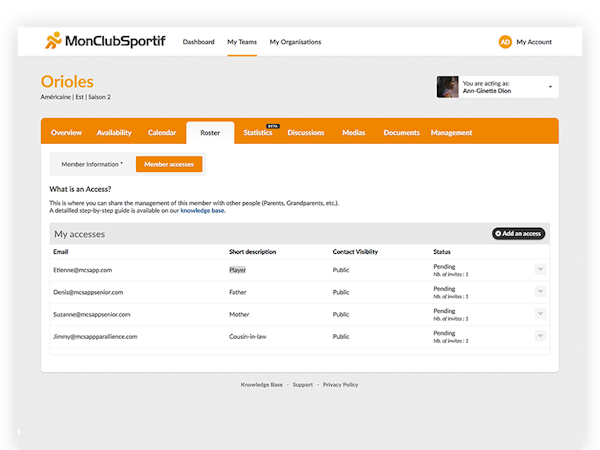This screenshot has height=450, width=600.
Task: Click the highlighted Player description
Action: tap(237, 270)
